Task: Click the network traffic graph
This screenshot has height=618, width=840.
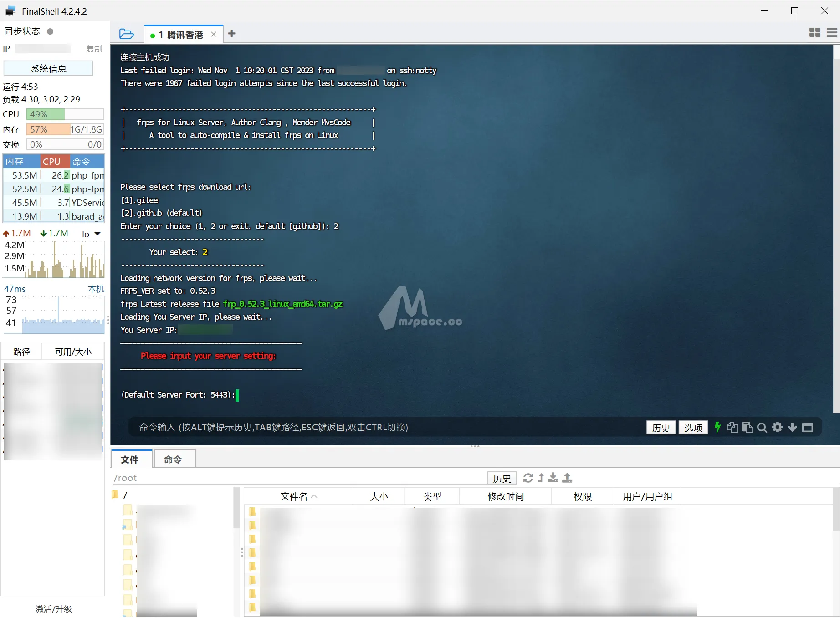Action: pos(65,259)
